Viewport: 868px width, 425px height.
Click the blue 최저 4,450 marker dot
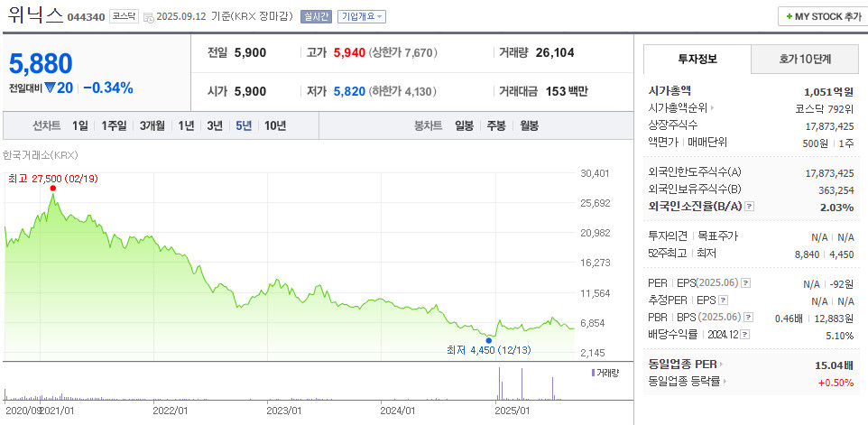(489, 340)
